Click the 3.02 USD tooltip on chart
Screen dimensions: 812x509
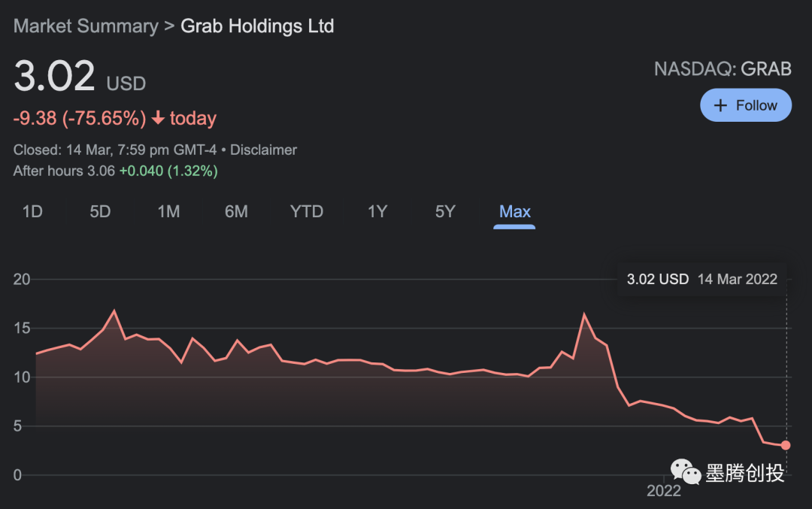pyautogui.click(x=701, y=279)
